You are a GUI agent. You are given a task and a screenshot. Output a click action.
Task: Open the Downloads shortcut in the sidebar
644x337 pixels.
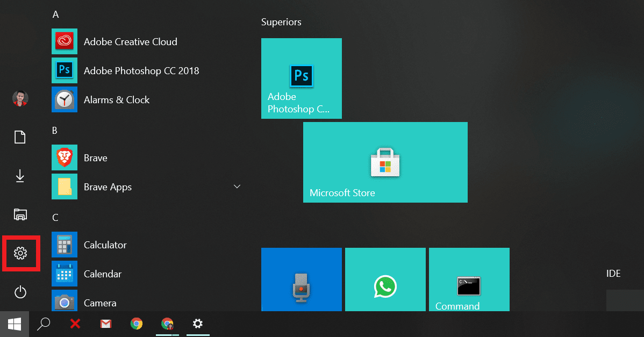20,176
